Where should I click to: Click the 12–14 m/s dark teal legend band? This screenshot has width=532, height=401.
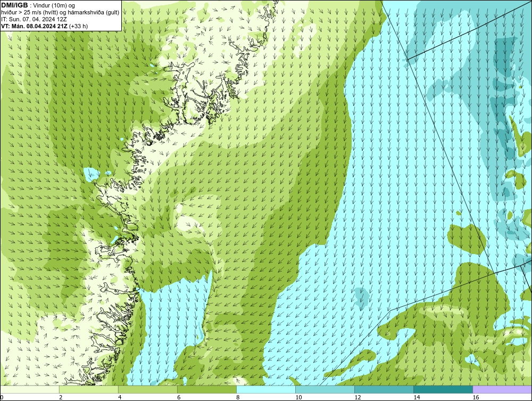[x=384, y=389]
